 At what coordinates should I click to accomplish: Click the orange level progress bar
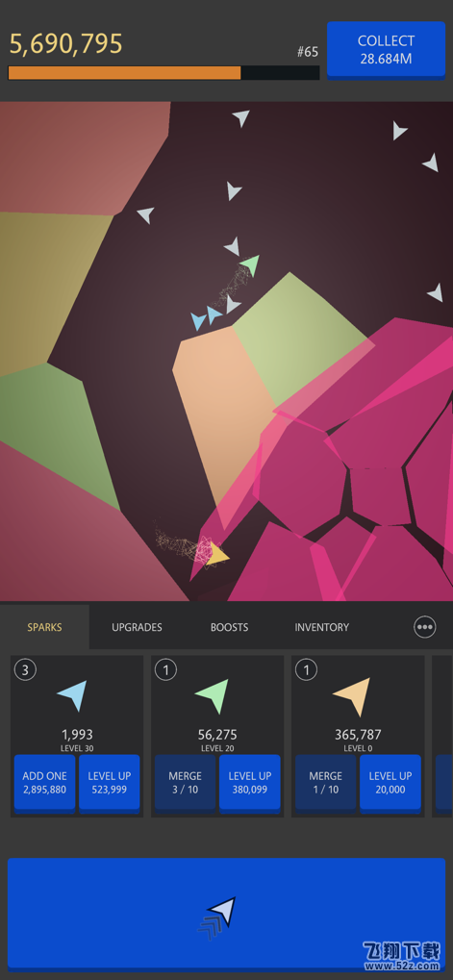pyautogui.click(x=164, y=72)
